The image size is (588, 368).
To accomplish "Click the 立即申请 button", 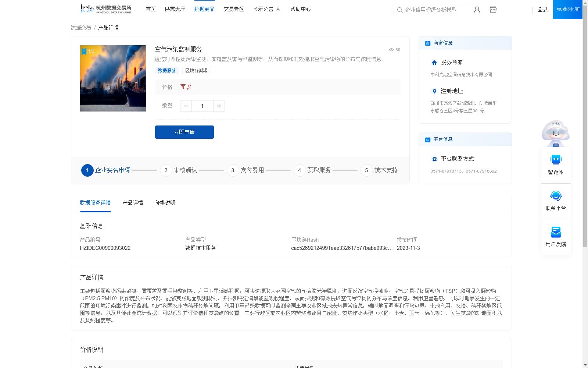I will pyautogui.click(x=184, y=132).
